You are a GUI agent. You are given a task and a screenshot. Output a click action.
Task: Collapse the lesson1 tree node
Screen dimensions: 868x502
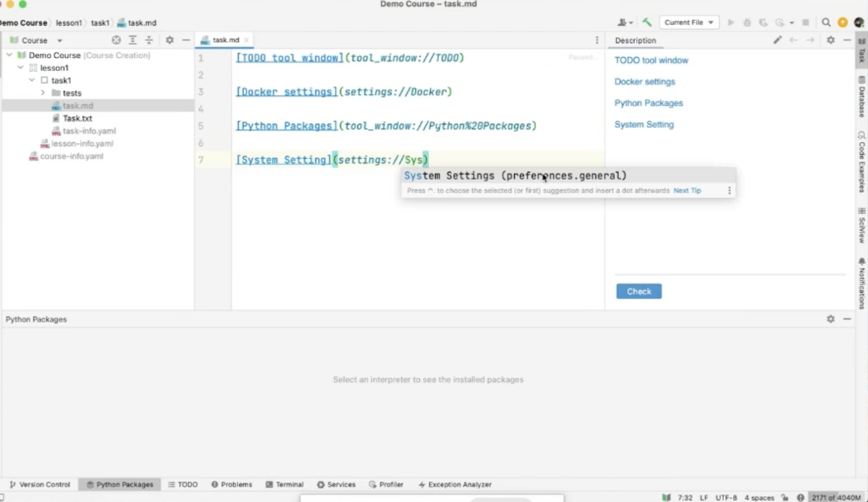coord(21,67)
